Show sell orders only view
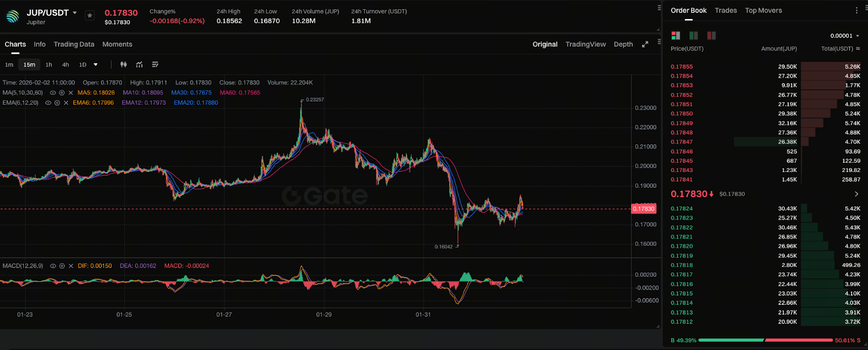 point(711,35)
